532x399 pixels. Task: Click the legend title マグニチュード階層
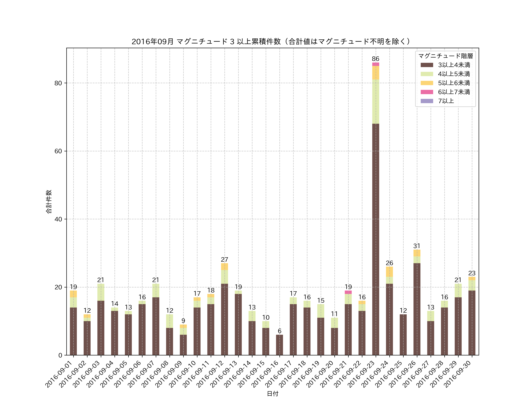click(445, 56)
